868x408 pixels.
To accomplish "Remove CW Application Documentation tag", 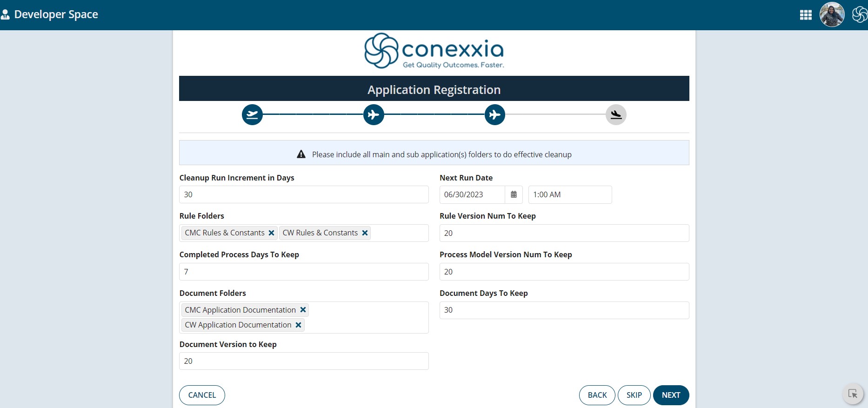I will coord(299,325).
